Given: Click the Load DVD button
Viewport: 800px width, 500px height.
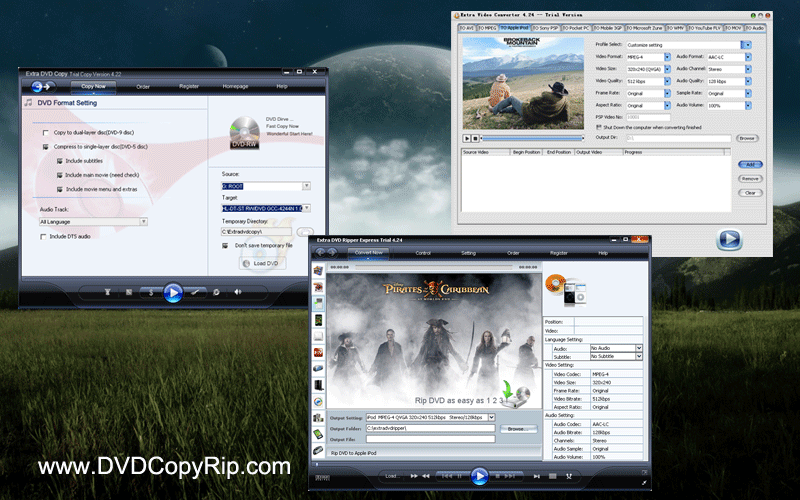Looking at the screenshot, I should click(x=261, y=263).
